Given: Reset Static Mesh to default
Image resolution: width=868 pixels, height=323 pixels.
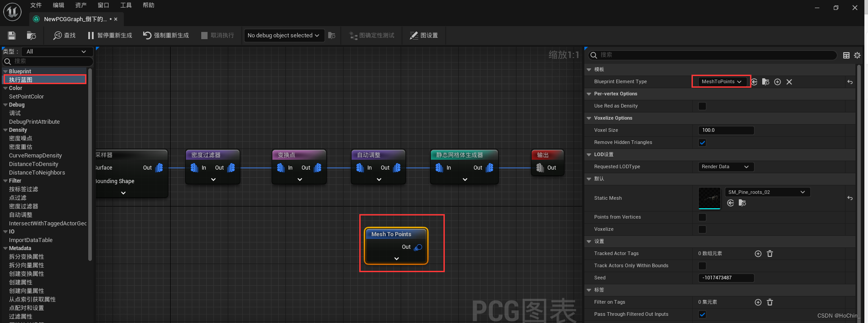Looking at the screenshot, I should coord(850,198).
